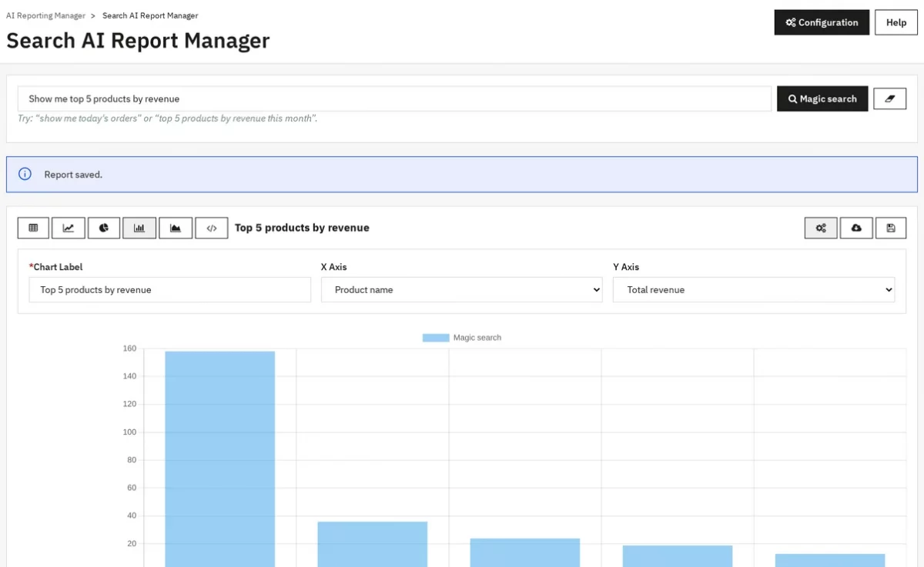Click the 'X Axis' field label
This screenshot has width=924, height=567.
334,267
